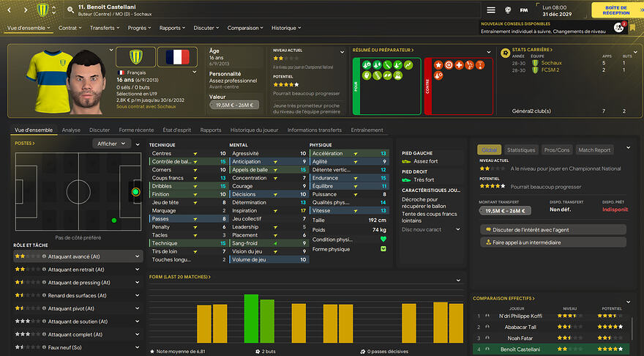The width and height of the screenshot is (644, 356).
Task: Switch to the Analyse tab
Action: coord(71,130)
